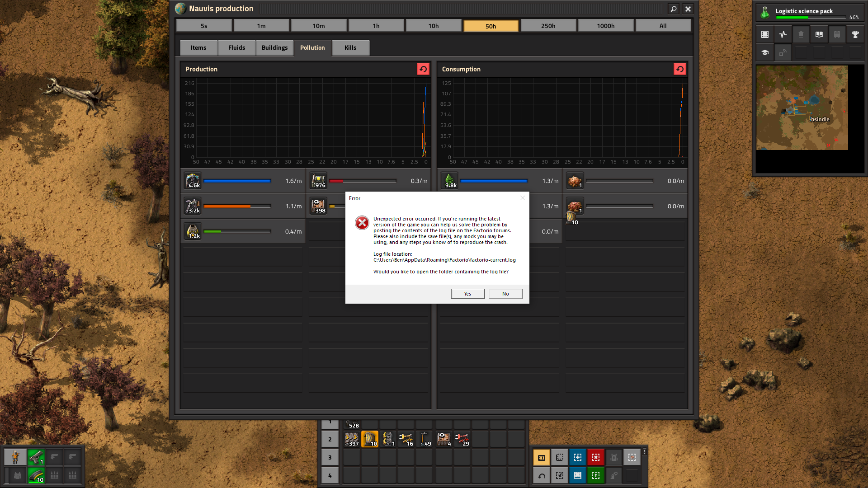868x488 pixels.
Task: Switch to the Kills tab
Action: [350, 47]
